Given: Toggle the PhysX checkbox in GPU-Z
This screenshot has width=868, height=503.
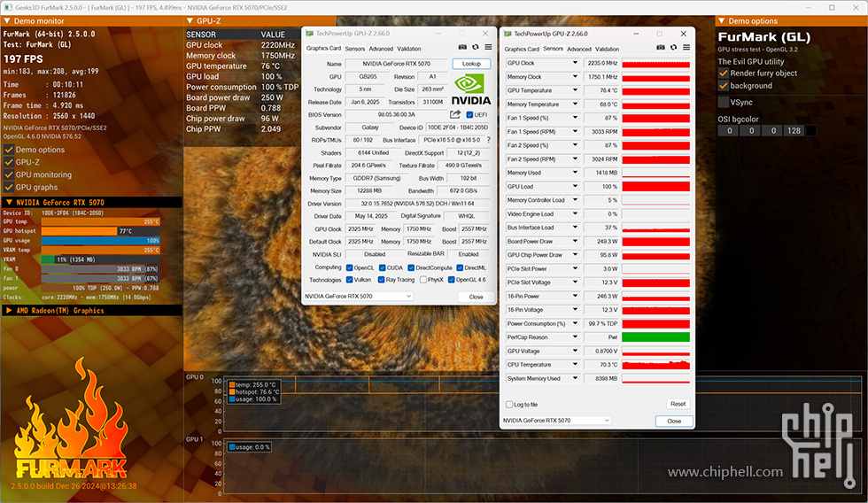Looking at the screenshot, I should (423, 280).
